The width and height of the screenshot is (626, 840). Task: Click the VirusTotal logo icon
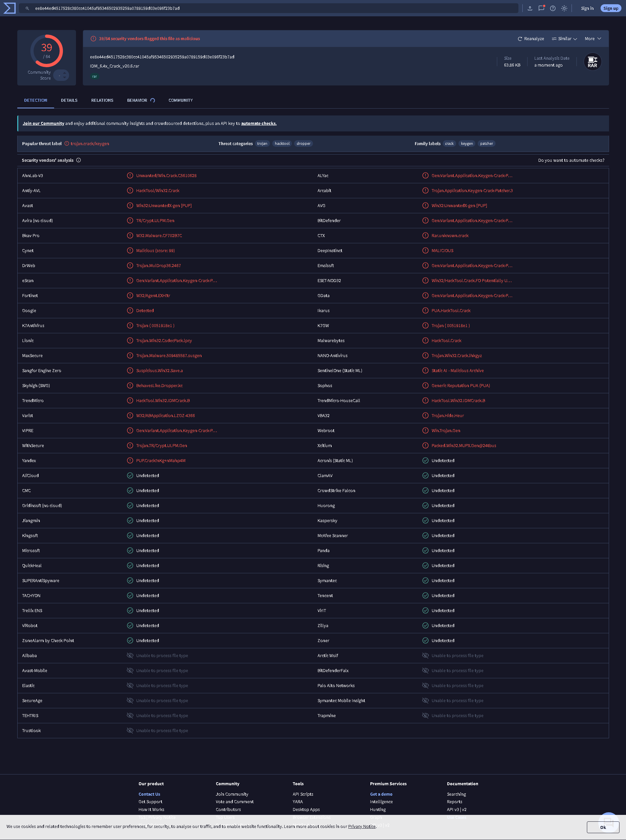tap(9, 8)
